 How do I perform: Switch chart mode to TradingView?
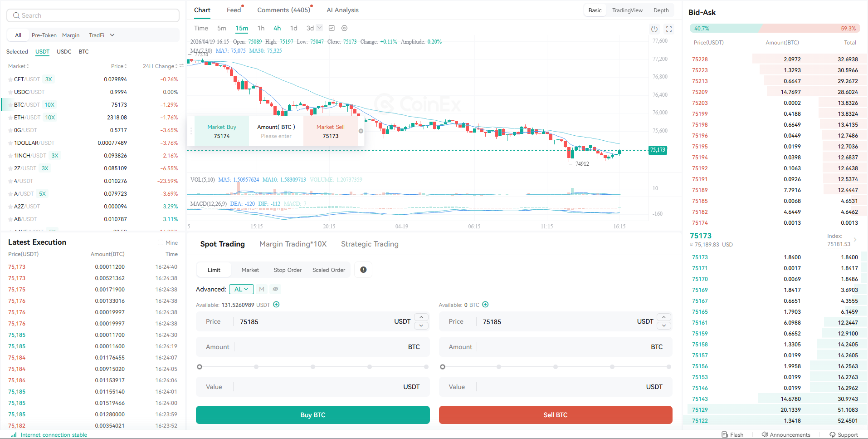(627, 10)
